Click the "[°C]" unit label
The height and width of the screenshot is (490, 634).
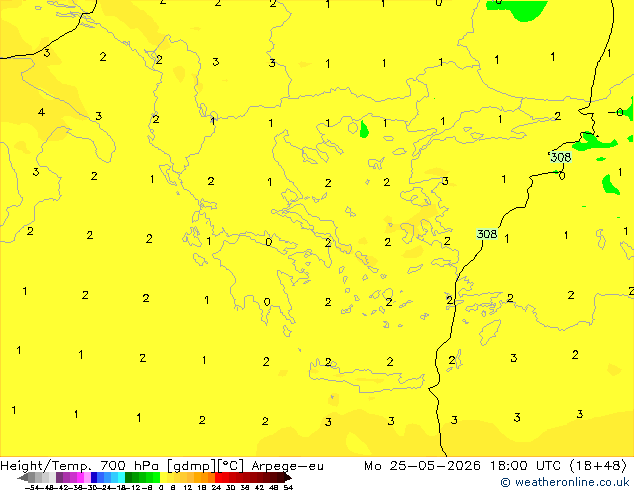point(231,466)
